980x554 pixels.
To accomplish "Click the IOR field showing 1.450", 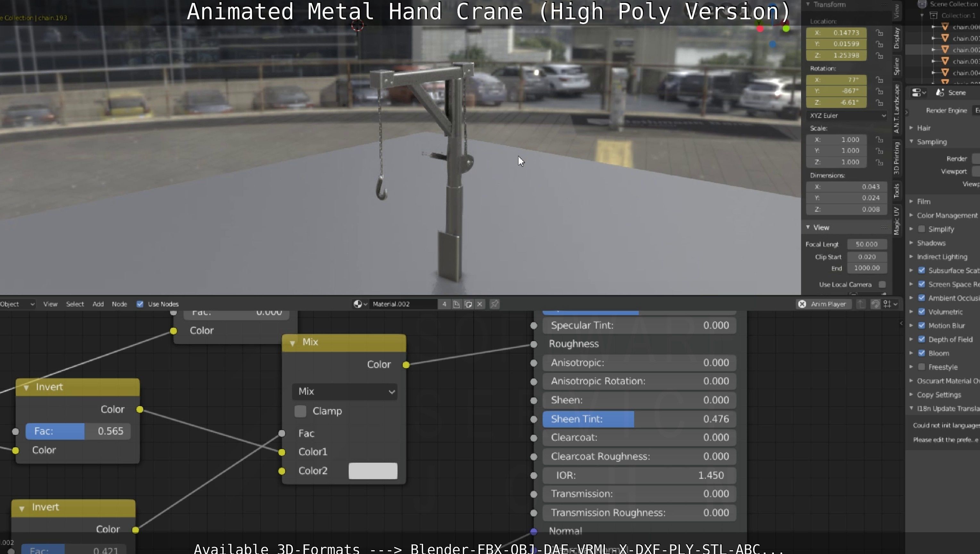I will coord(639,475).
